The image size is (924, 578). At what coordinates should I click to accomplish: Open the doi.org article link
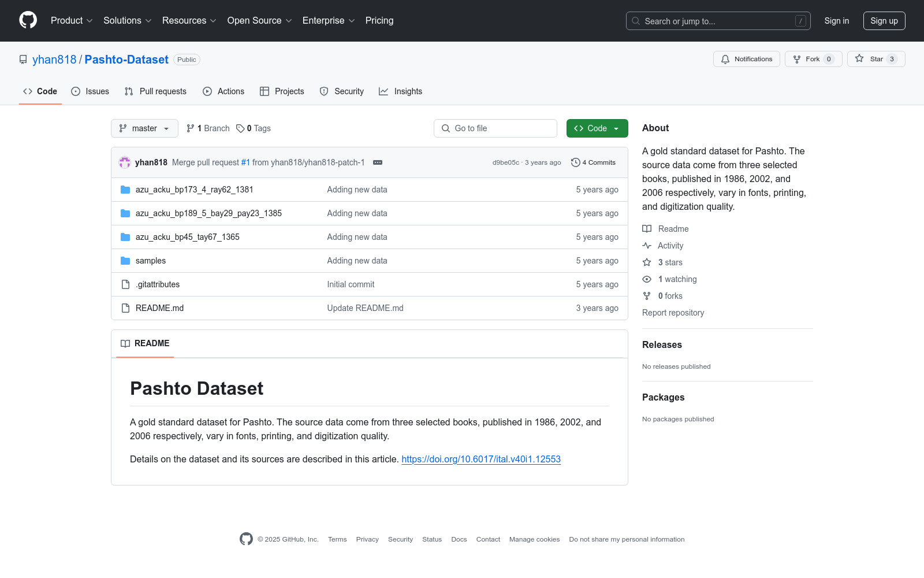(x=481, y=459)
